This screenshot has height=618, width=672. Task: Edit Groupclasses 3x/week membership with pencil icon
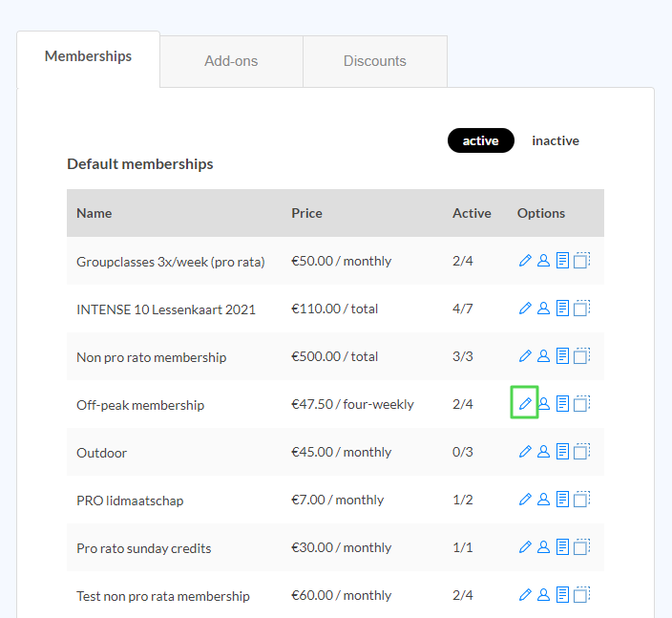(525, 261)
